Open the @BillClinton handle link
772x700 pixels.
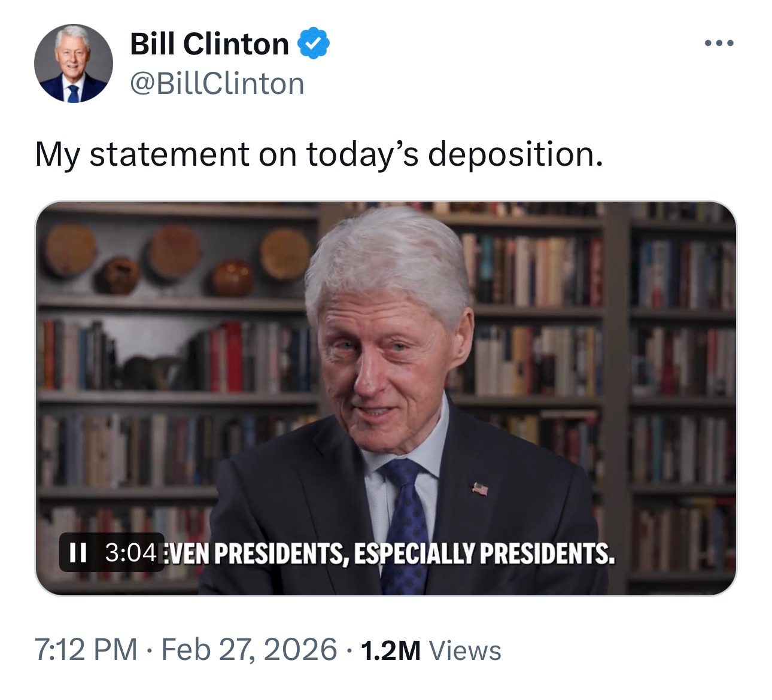217,84
